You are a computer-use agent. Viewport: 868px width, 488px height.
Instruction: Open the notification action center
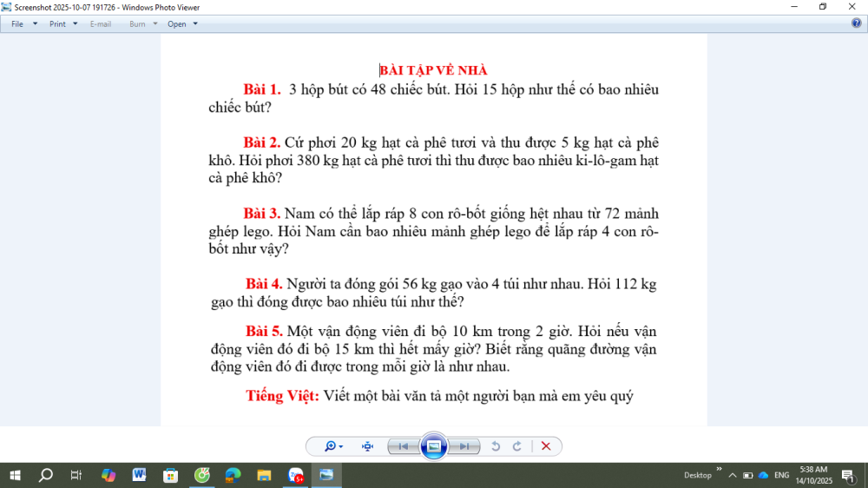pos(848,475)
